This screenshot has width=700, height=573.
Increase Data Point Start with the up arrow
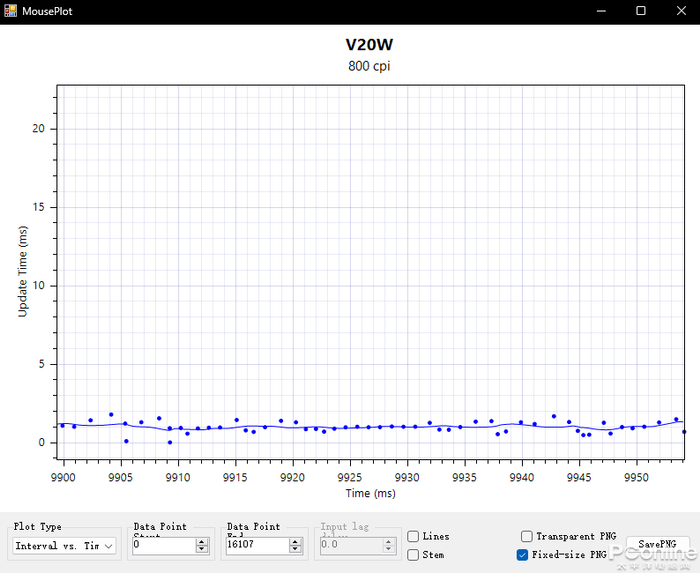tap(202, 542)
